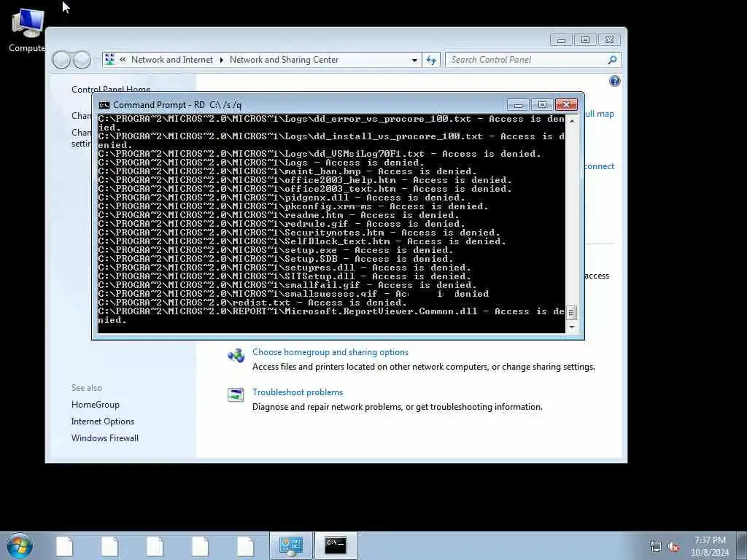
Task: Open Control Panel Home link
Action: 111,89
